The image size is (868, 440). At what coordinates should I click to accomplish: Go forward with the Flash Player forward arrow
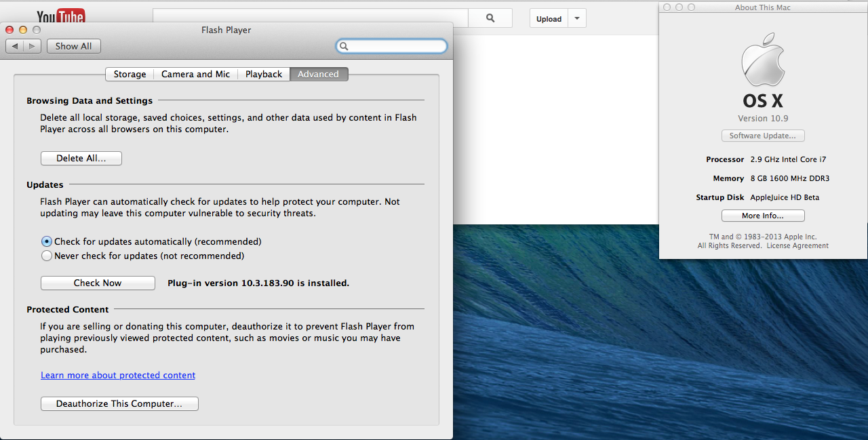coord(33,46)
